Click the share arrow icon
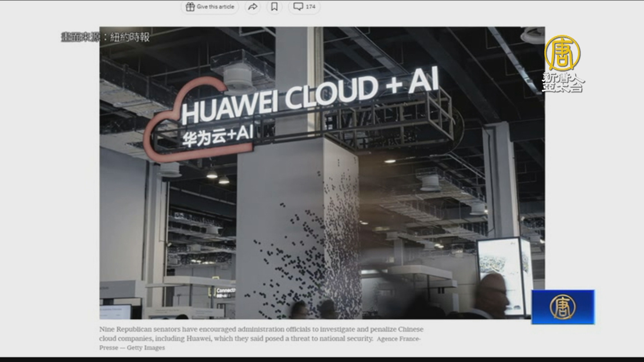 point(253,7)
